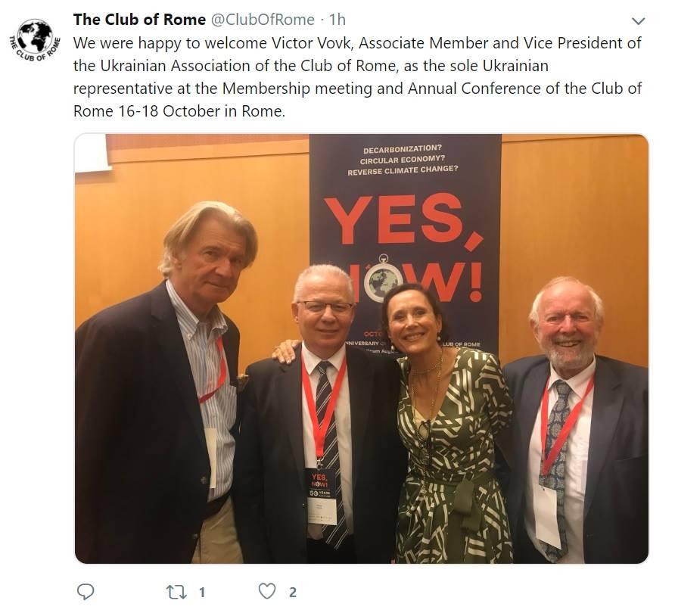Click the text line ending "Rome 16-18 October in Rome"

pyautogui.click(x=179, y=111)
